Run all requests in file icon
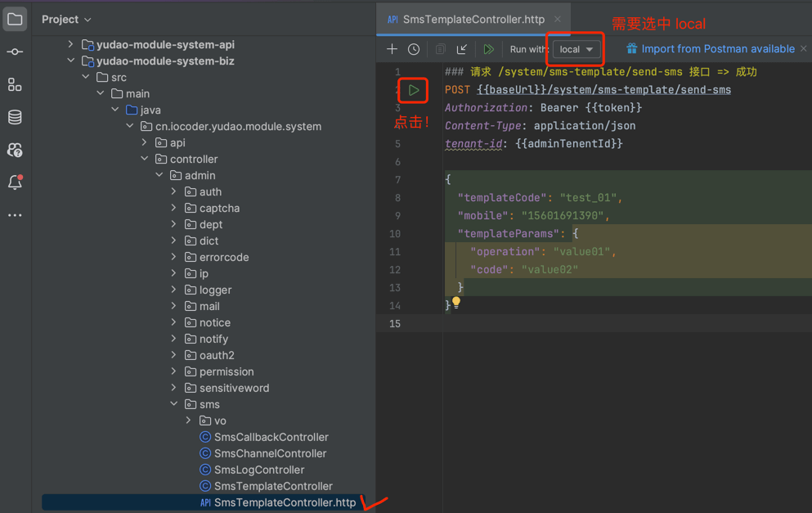The image size is (812, 513). (x=488, y=49)
